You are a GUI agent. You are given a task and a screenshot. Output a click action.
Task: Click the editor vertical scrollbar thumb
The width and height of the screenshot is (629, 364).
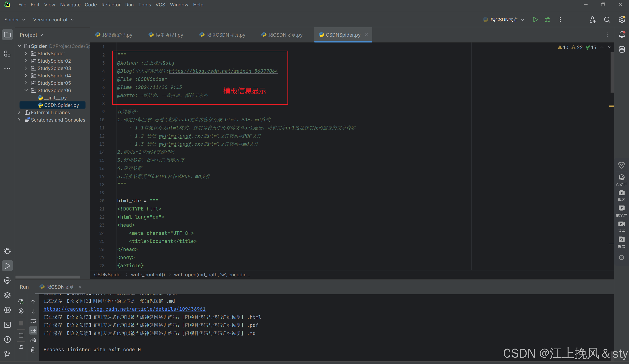[x=612, y=72]
